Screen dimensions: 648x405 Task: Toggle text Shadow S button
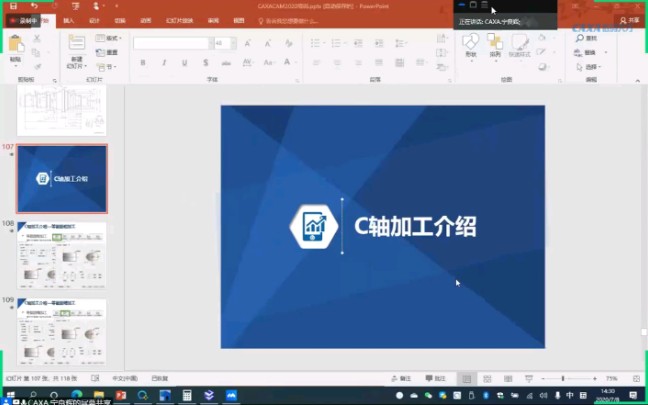pos(205,62)
